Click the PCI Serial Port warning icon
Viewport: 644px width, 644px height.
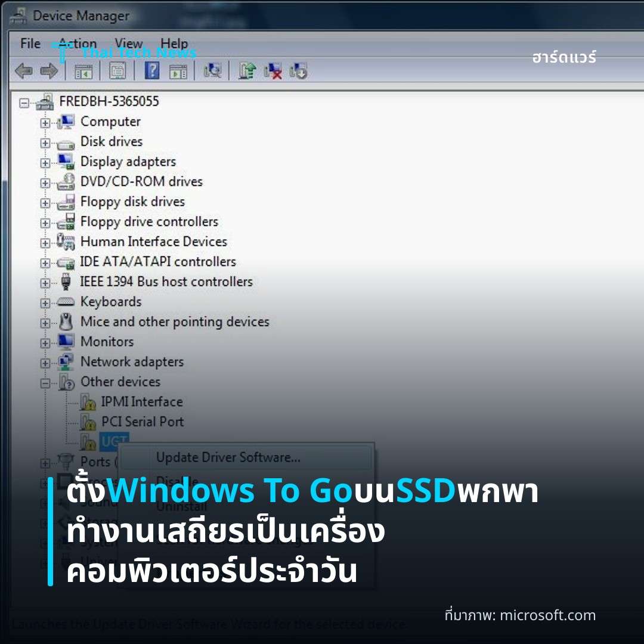click(88, 422)
